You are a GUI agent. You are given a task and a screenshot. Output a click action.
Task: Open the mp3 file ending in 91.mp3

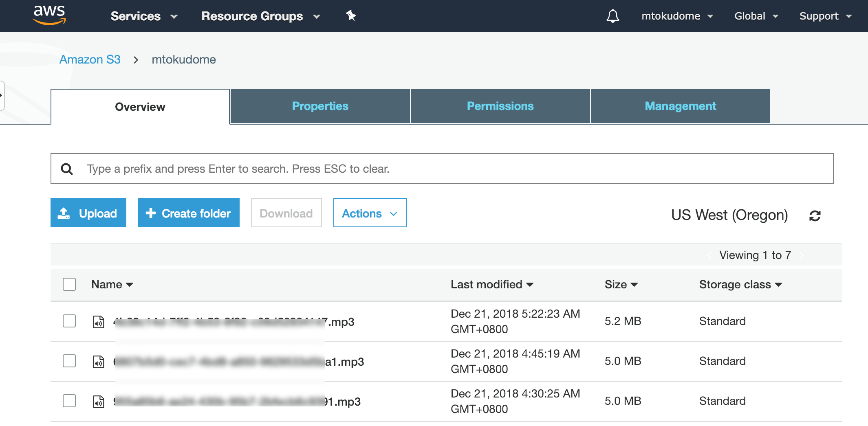coord(237,402)
